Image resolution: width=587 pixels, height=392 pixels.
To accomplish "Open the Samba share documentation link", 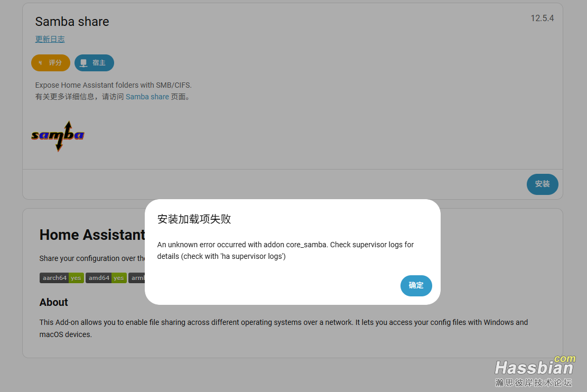I will click(147, 96).
